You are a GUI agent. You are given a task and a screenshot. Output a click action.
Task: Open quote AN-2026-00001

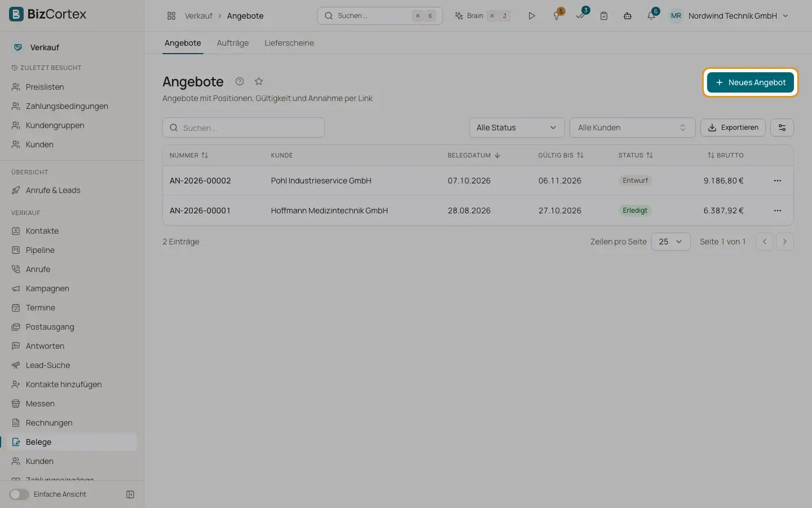coord(200,211)
